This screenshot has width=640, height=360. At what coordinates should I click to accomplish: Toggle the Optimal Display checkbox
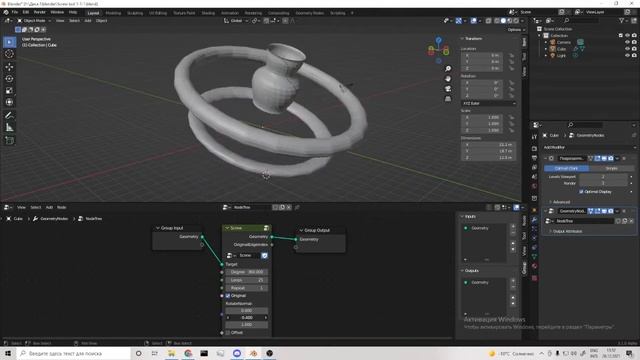coord(581,191)
